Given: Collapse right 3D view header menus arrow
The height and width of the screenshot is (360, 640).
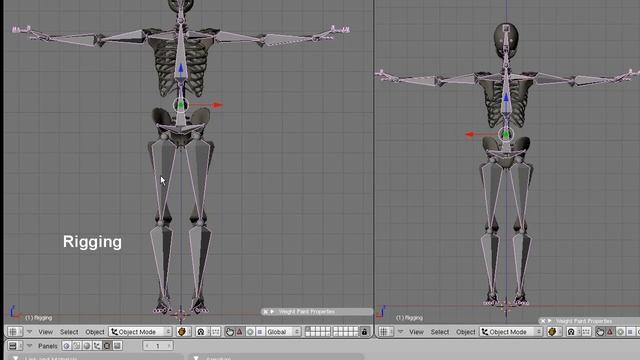Looking at the screenshot, I should pos(400,331).
